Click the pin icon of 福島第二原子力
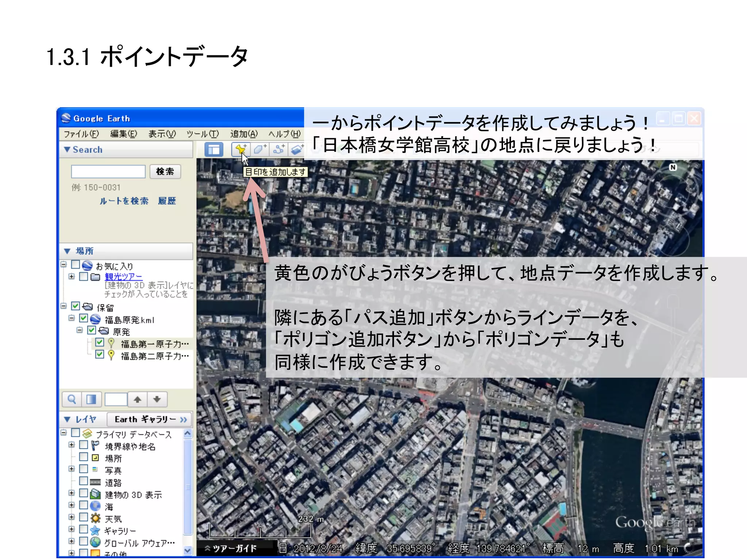 111,355
